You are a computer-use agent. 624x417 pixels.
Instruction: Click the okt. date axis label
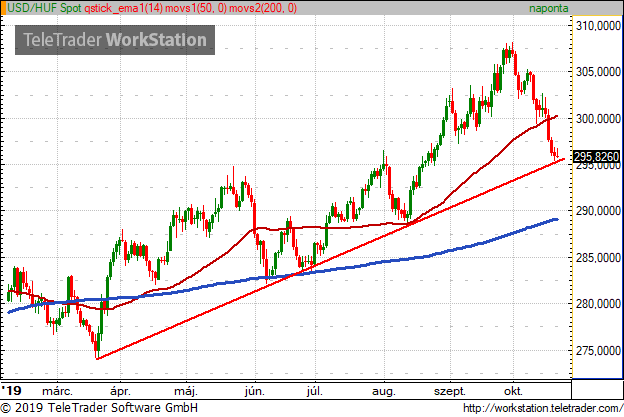[513, 391]
